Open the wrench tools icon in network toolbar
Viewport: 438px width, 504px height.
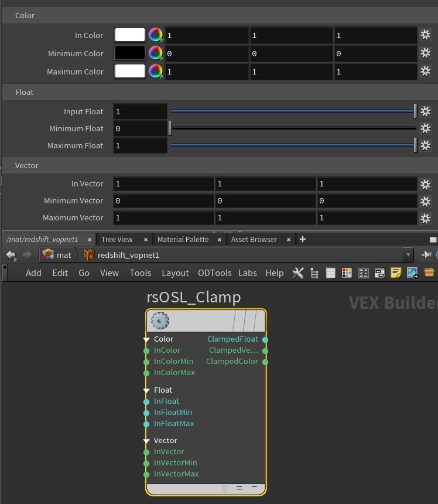point(297,273)
